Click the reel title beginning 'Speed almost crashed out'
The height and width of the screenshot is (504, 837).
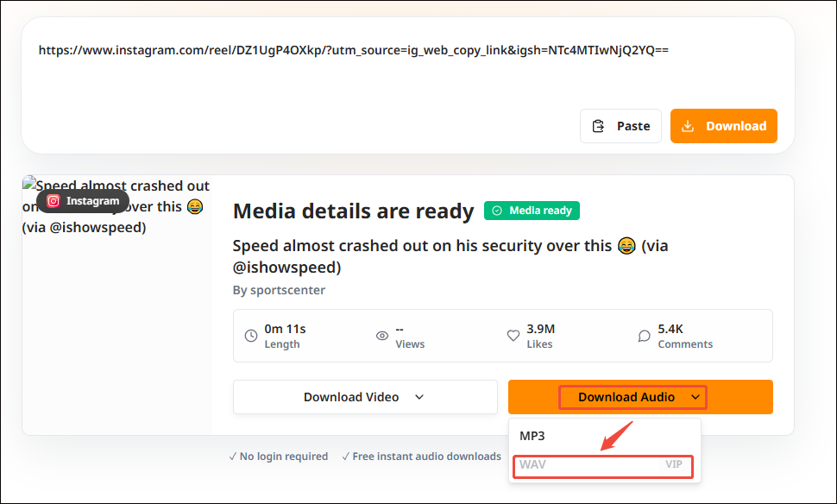450,256
